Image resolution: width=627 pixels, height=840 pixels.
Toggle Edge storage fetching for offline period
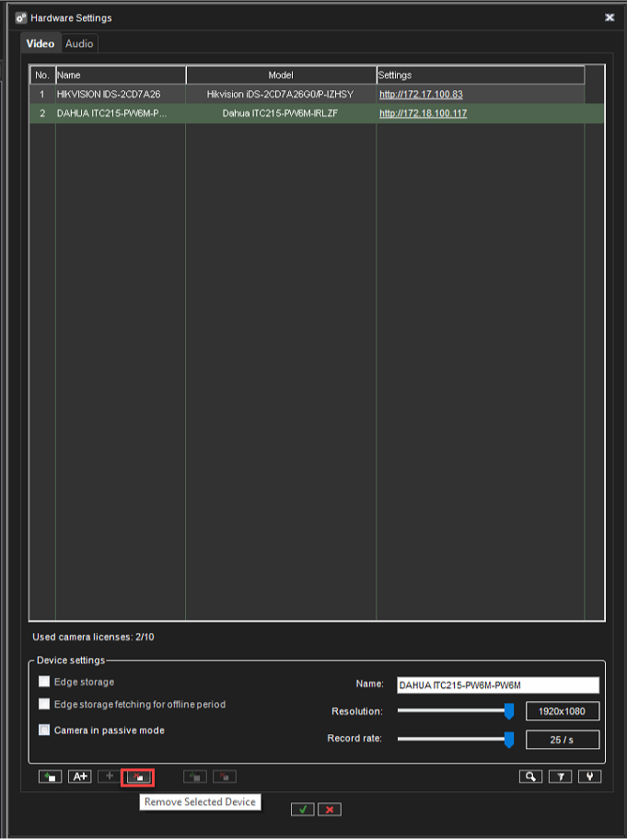(x=44, y=704)
